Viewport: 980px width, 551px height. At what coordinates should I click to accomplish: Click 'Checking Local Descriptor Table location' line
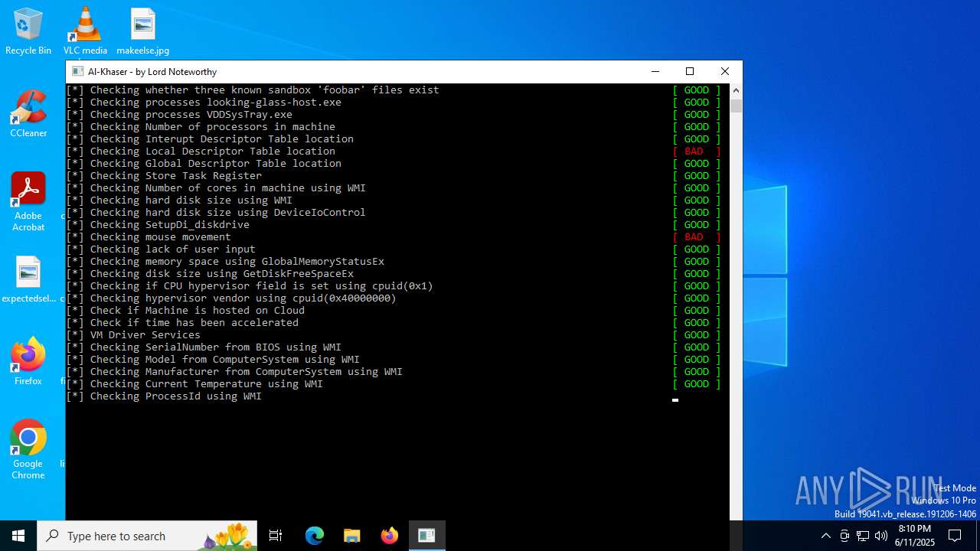pos(201,152)
